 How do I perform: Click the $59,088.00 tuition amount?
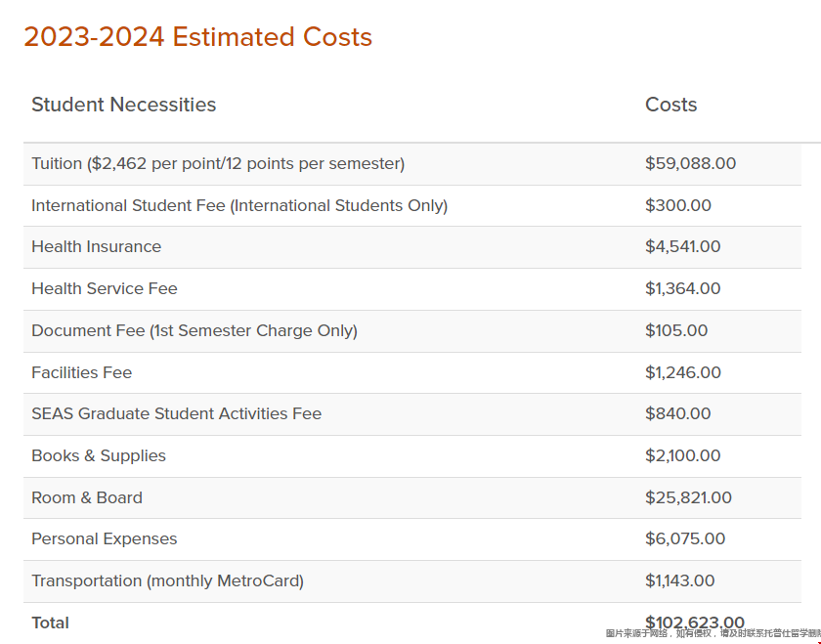(x=690, y=163)
